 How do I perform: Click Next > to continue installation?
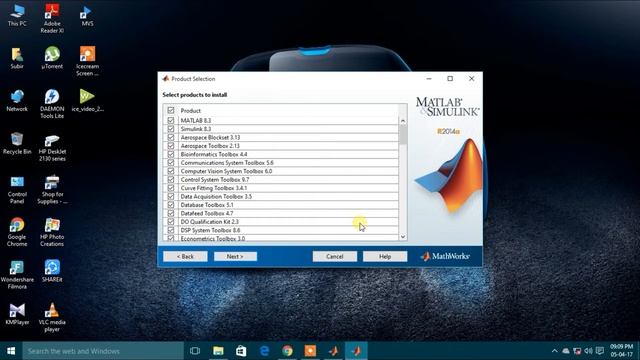tap(235, 256)
